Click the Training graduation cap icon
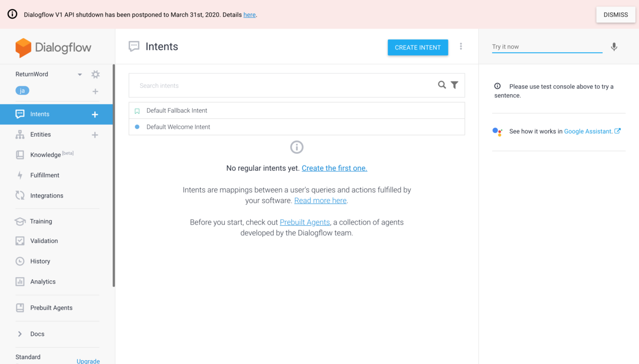This screenshot has height=364, width=639. [20, 221]
